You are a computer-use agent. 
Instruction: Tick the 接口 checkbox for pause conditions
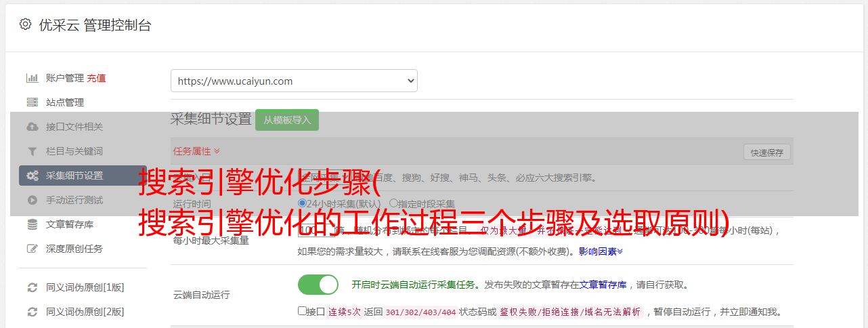(x=302, y=311)
